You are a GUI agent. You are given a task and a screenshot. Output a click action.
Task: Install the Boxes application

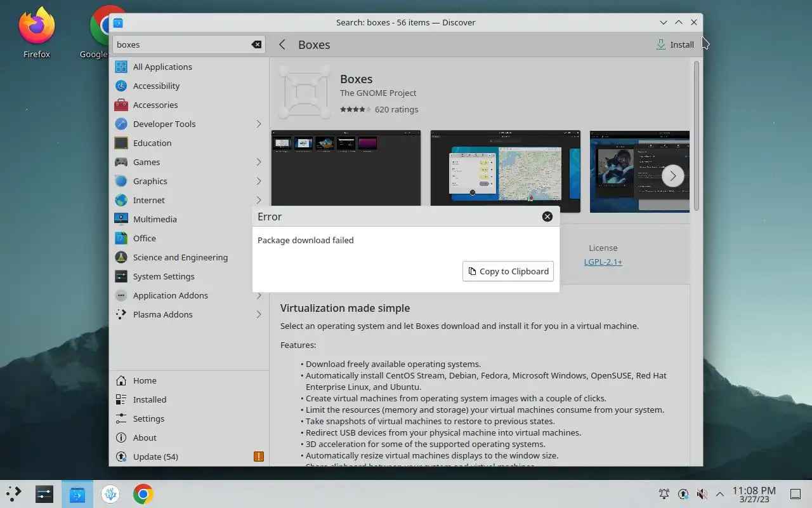675,44
